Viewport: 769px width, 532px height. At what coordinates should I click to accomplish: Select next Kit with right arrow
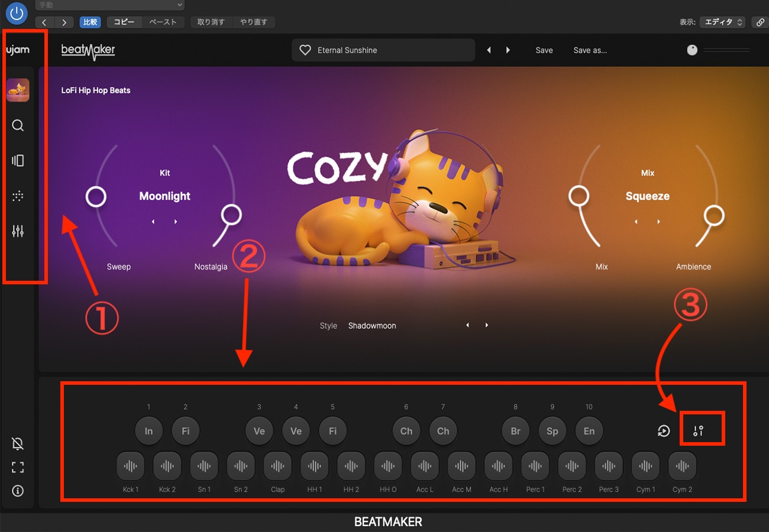[x=176, y=222]
